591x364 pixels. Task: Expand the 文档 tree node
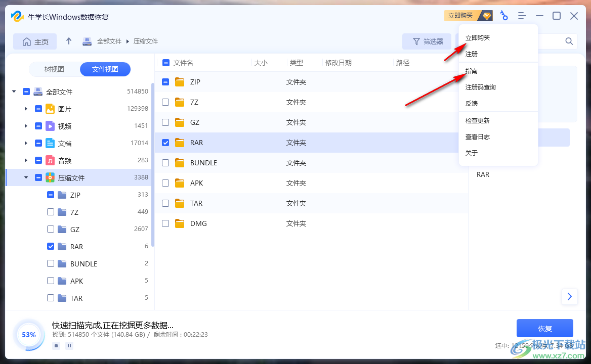pos(26,143)
